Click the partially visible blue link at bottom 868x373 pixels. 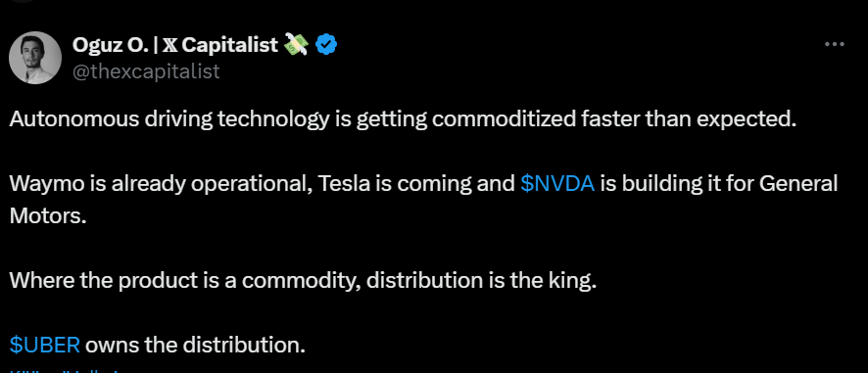(65, 370)
